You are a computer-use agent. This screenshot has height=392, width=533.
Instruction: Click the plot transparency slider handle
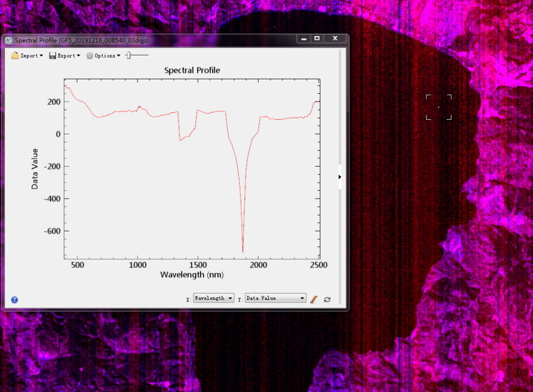(x=128, y=55)
